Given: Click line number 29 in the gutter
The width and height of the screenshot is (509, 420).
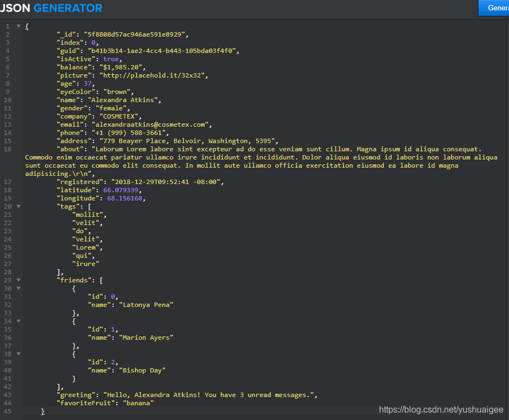Looking at the screenshot, I should [8, 280].
